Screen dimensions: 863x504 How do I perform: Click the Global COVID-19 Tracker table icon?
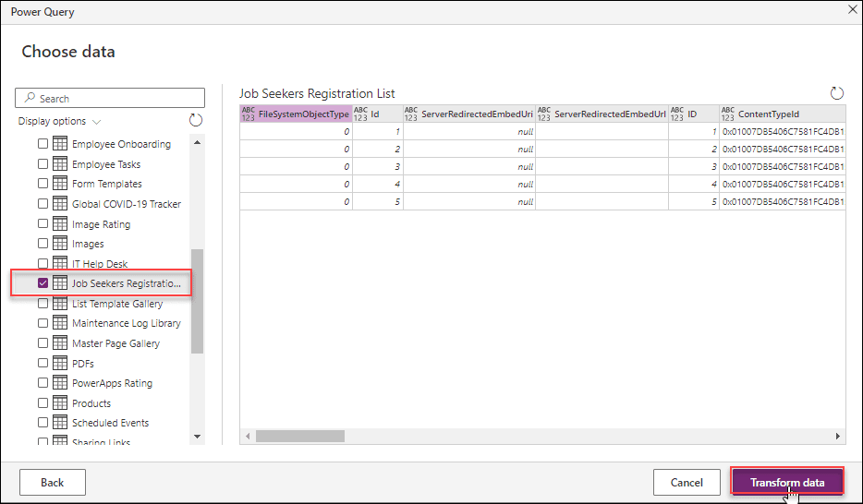[x=60, y=203]
